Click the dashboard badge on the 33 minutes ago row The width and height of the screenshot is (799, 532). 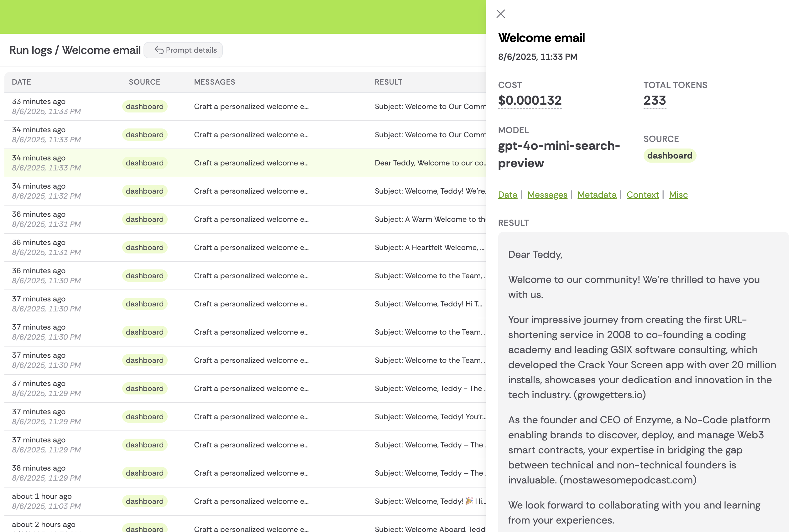tap(144, 106)
